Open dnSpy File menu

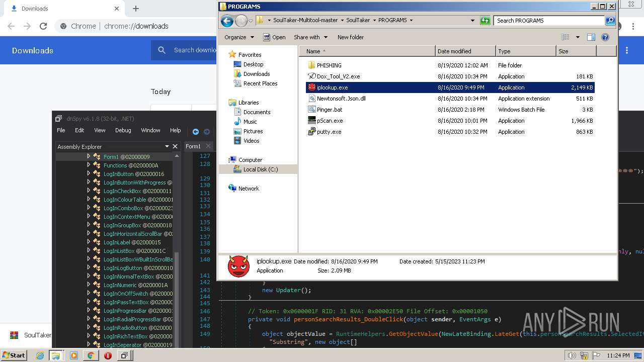point(61,130)
